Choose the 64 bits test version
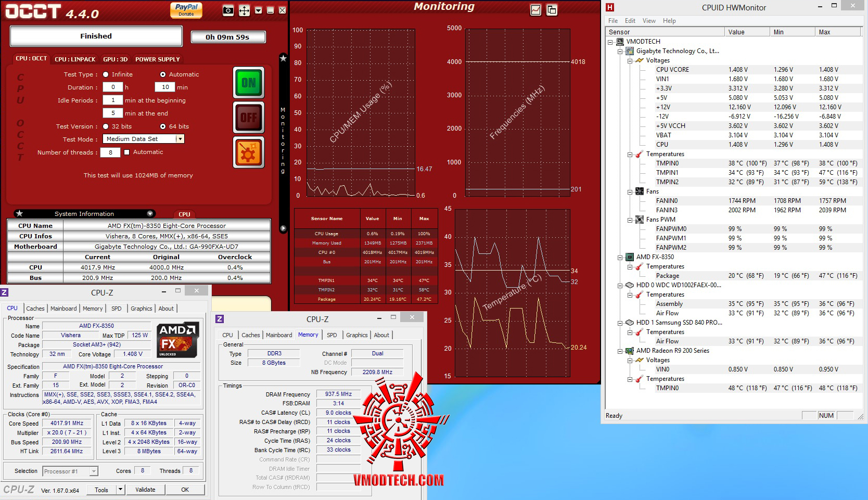 (x=163, y=126)
